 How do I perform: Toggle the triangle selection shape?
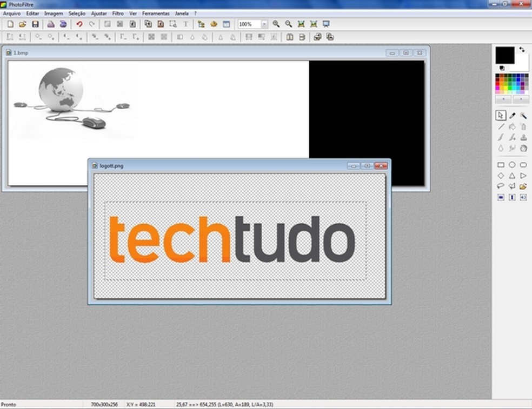(x=512, y=175)
